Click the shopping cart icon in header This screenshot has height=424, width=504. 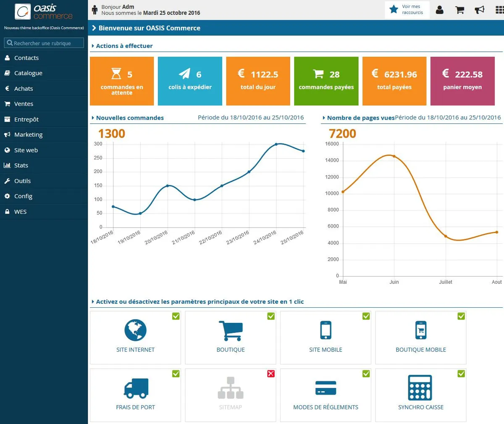coord(460,10)
